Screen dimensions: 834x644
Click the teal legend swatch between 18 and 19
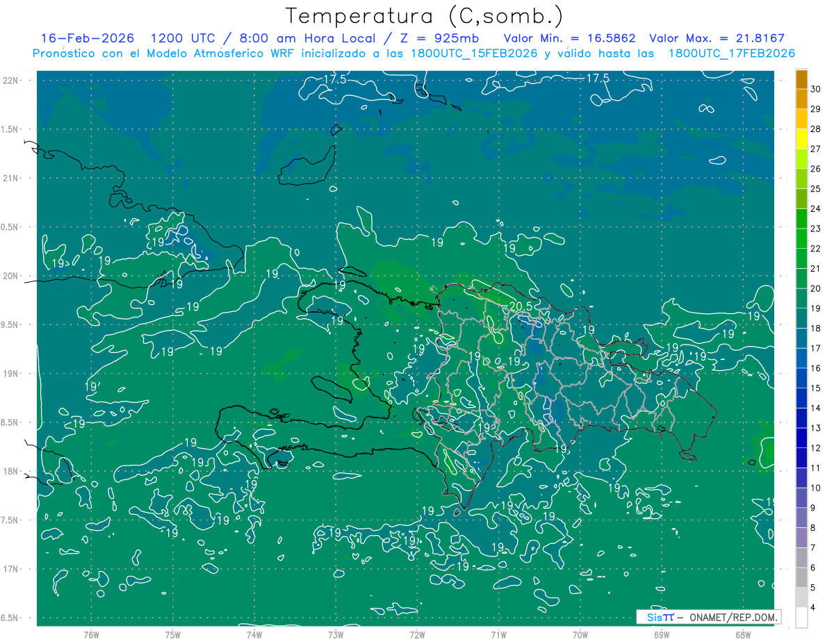pos(801,318)
